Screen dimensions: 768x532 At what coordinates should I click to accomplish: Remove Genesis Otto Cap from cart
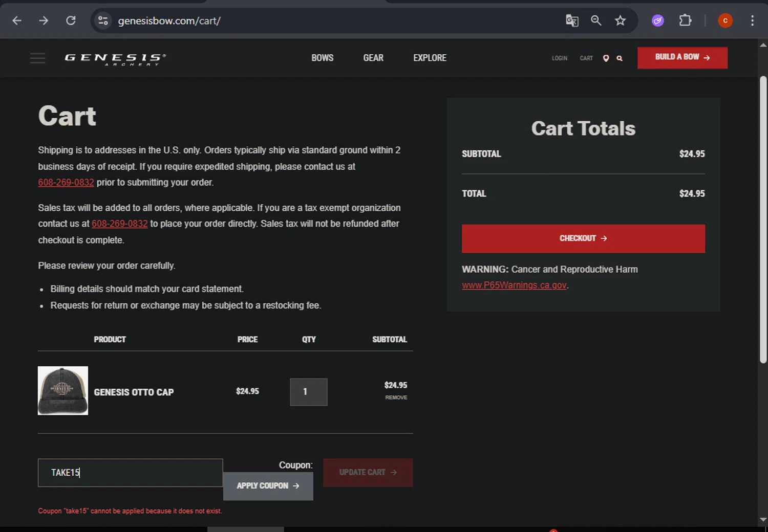(396, 397)
